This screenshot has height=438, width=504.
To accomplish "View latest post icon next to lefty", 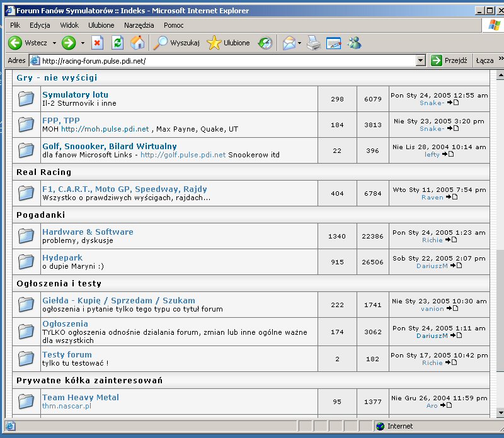I will pyautogui.click(x=448, y=154).
